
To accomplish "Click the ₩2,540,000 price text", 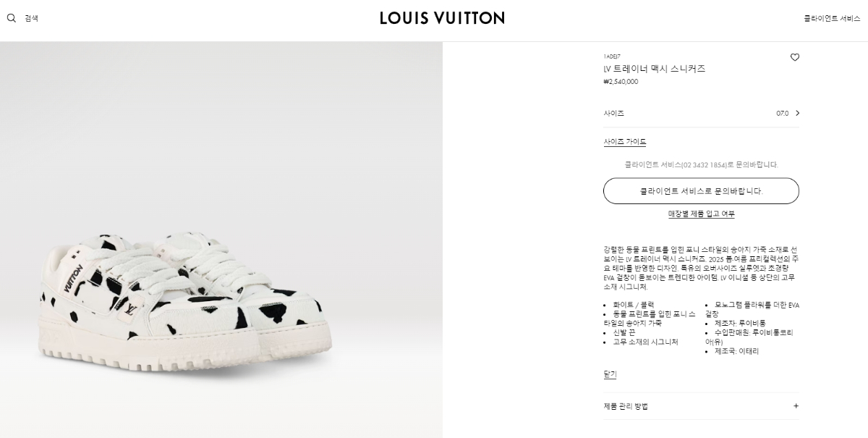I will point(621,82).
